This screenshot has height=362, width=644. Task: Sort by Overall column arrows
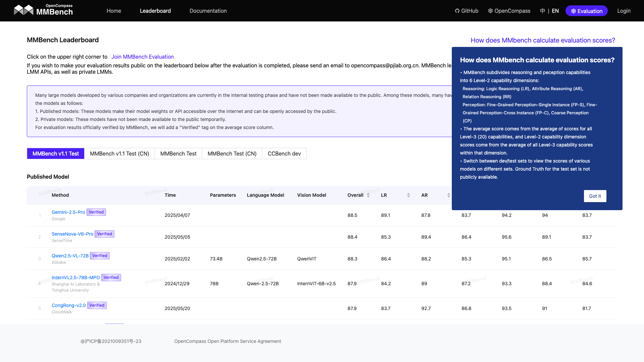[368, 195]
